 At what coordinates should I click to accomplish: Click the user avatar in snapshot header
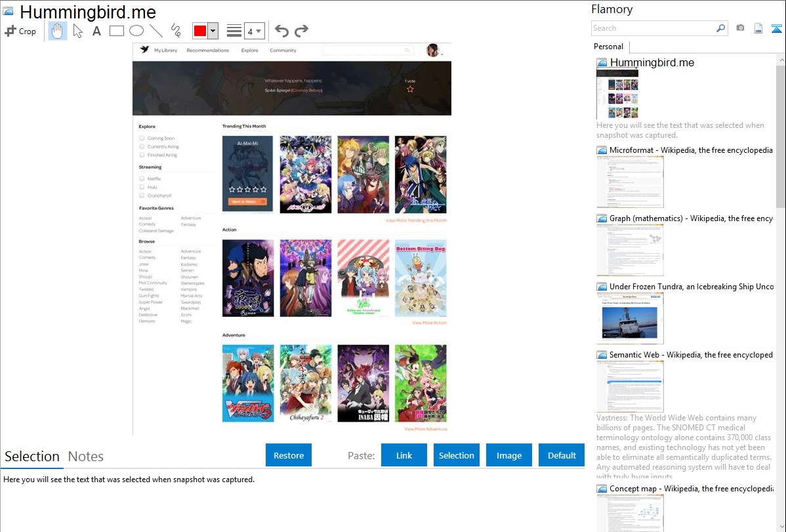[x=432, y=50]
